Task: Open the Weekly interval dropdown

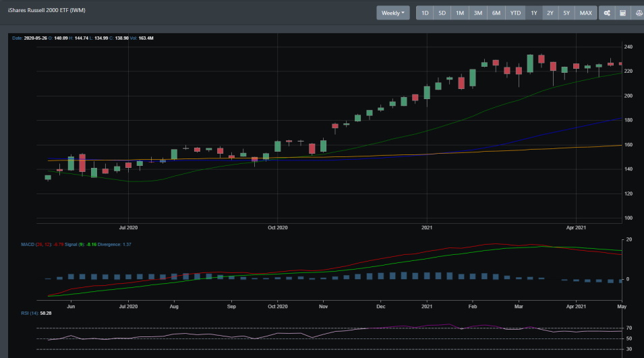Action: pyautogui.click(x=392, y=13)
